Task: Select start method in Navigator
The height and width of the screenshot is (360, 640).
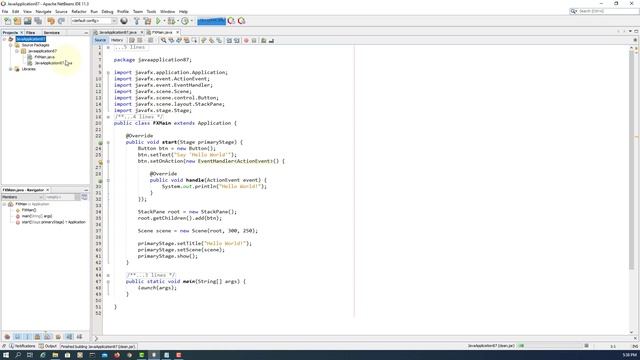Action: point(53,222)
